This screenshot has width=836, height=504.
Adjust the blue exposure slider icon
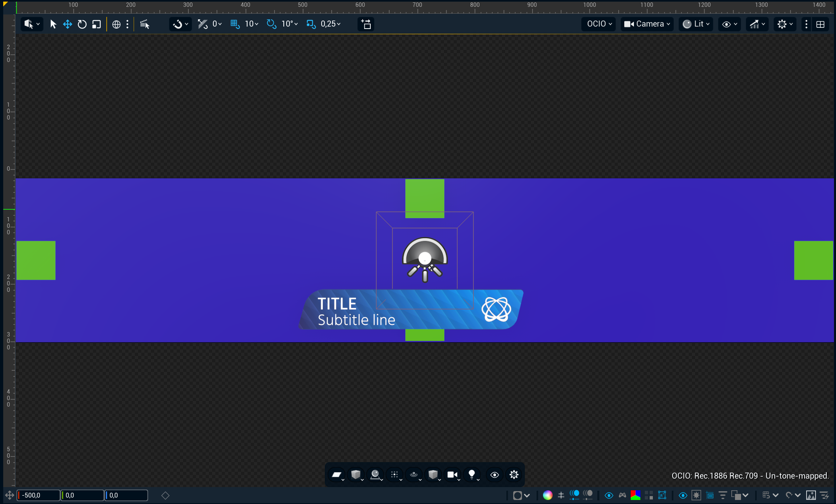coord(574,495)
